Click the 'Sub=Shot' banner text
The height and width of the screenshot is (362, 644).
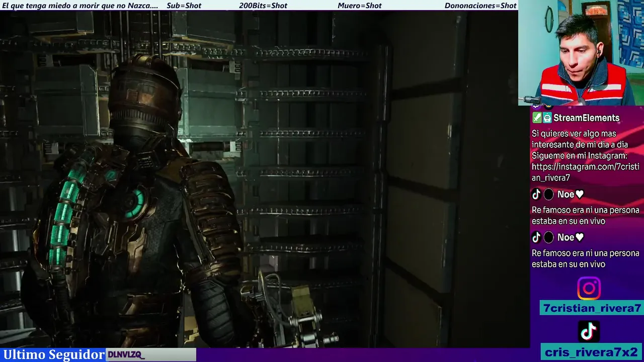point(184,6)
